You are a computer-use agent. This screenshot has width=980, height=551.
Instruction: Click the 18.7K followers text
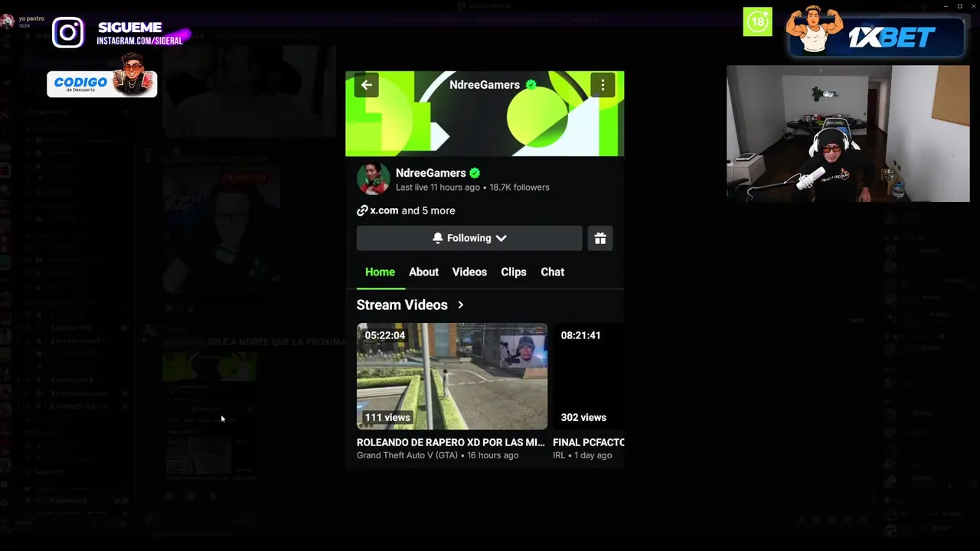click(x=519, y=187)
